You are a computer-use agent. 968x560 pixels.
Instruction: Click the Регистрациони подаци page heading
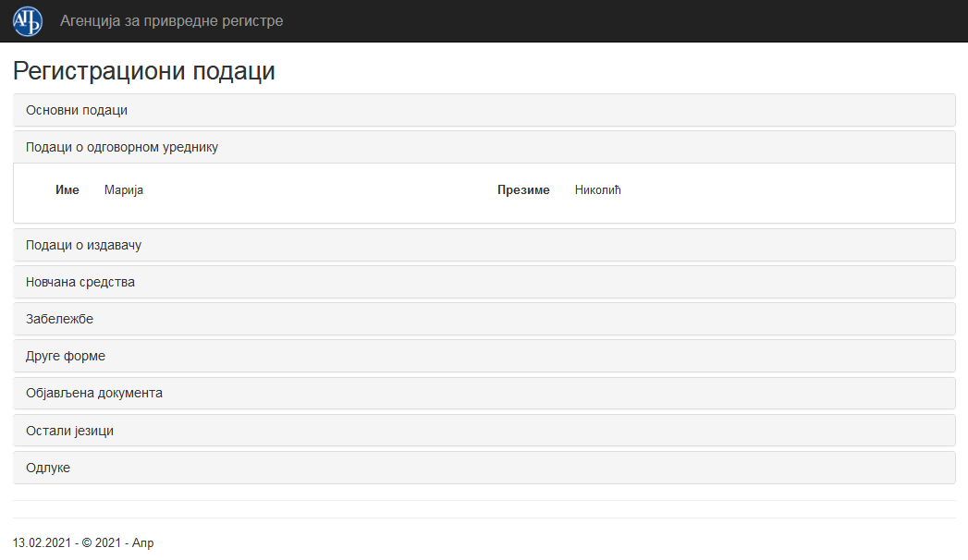pos(144,71)
